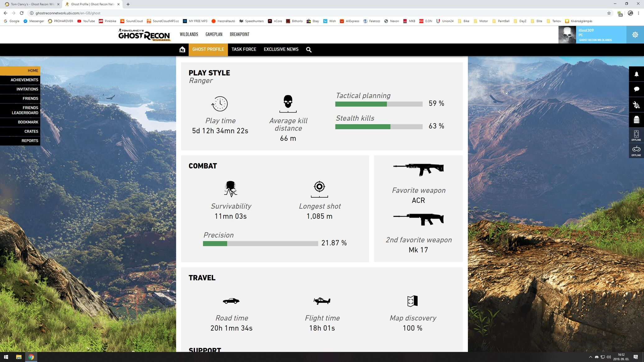
Task: Open Reports in the left sidebar
Action: [x=20, y=141]
